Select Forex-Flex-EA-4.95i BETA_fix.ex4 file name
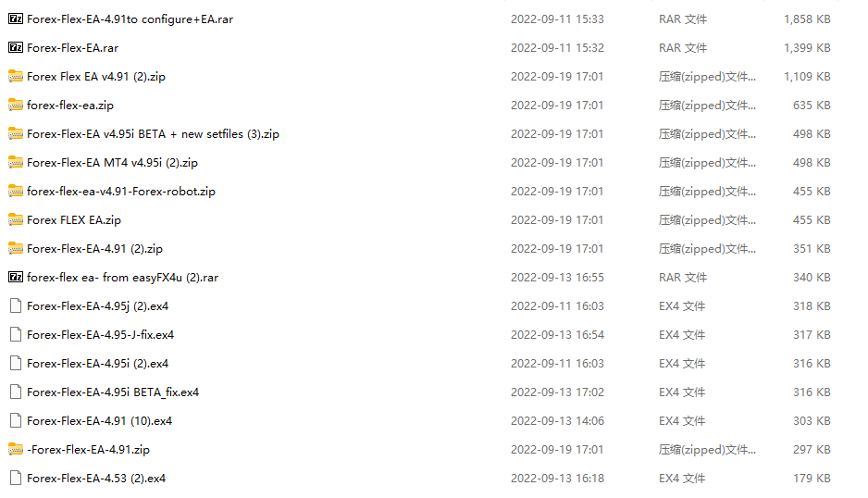868x498 pixels. point(113,392)
